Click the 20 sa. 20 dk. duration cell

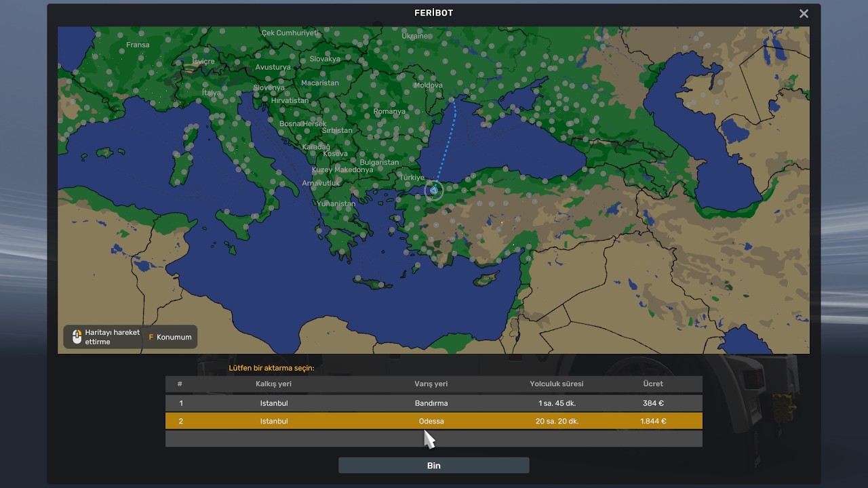click(557, 421)
